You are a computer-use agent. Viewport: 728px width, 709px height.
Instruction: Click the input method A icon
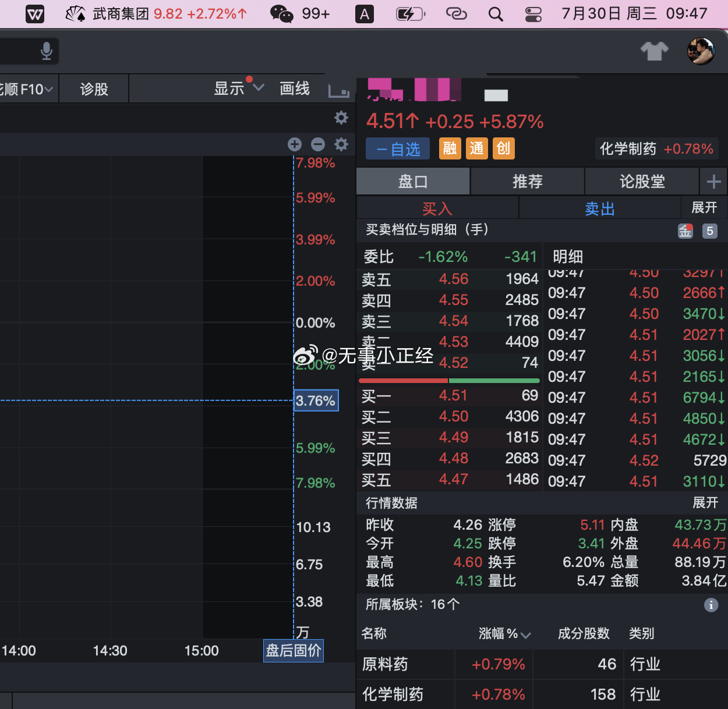tap(365, 14)
